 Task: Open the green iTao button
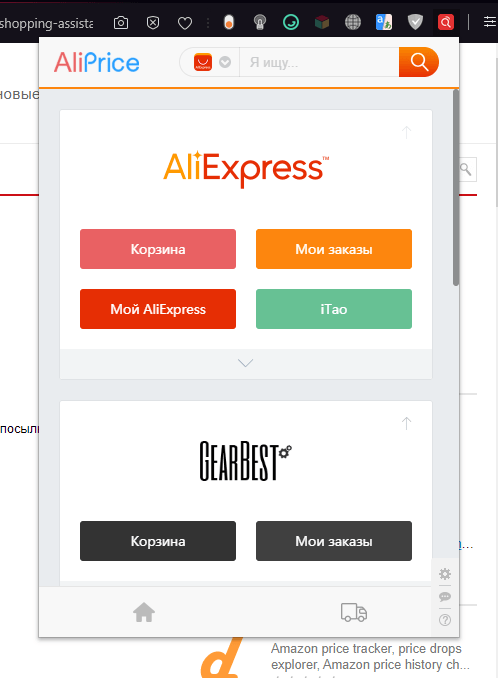[x=334, y=309]
